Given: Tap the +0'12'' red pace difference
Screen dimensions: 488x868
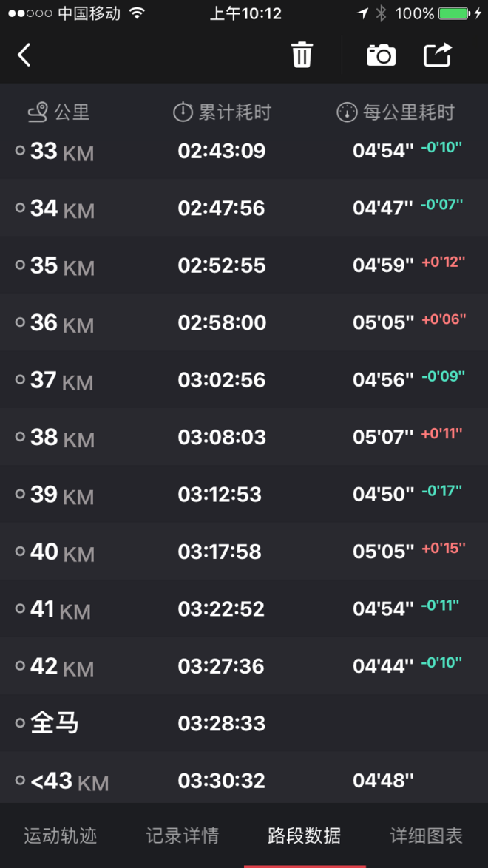Looking at the screenshot, I should pyautogui.click(x=444, y=262).
